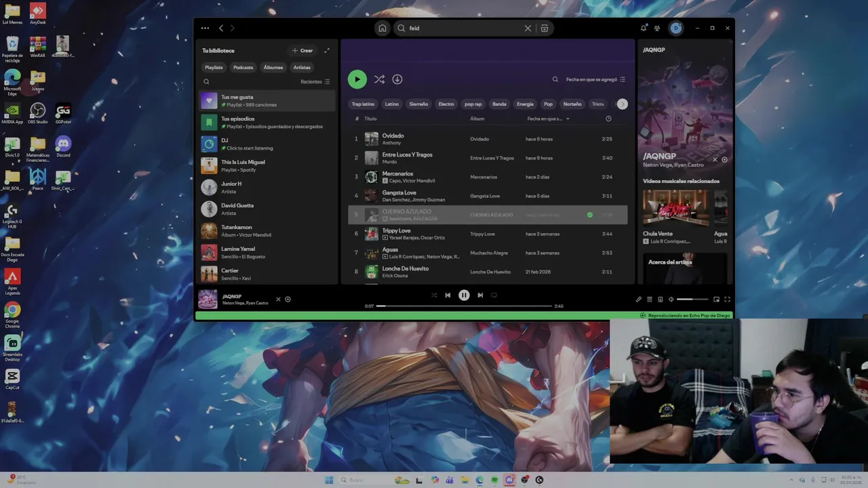
Task: Sort tracks by the 'Fecha en que s...' column
Action: (548, 119)
